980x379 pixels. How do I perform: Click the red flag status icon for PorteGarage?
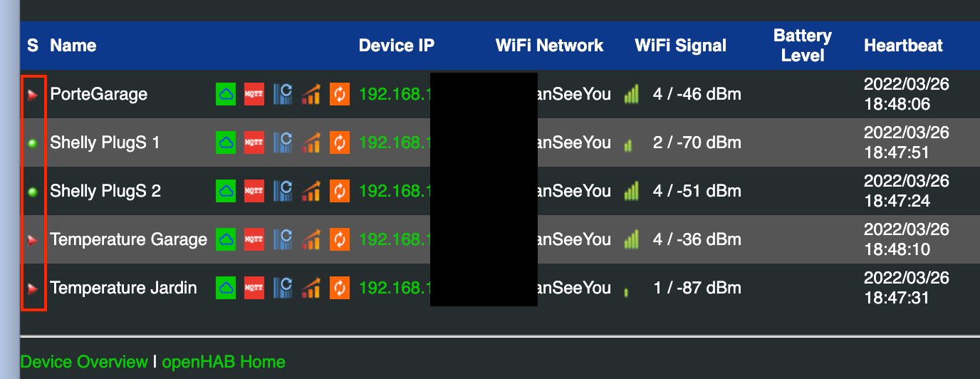(33, 95)
